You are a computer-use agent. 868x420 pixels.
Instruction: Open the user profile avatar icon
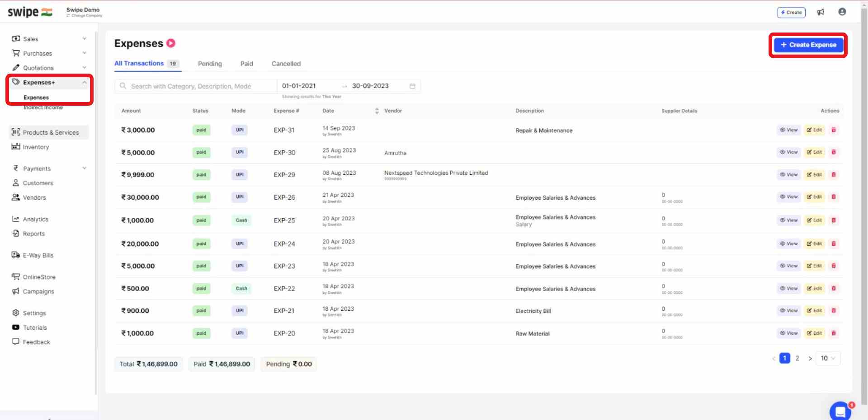[x=842, y=12]
